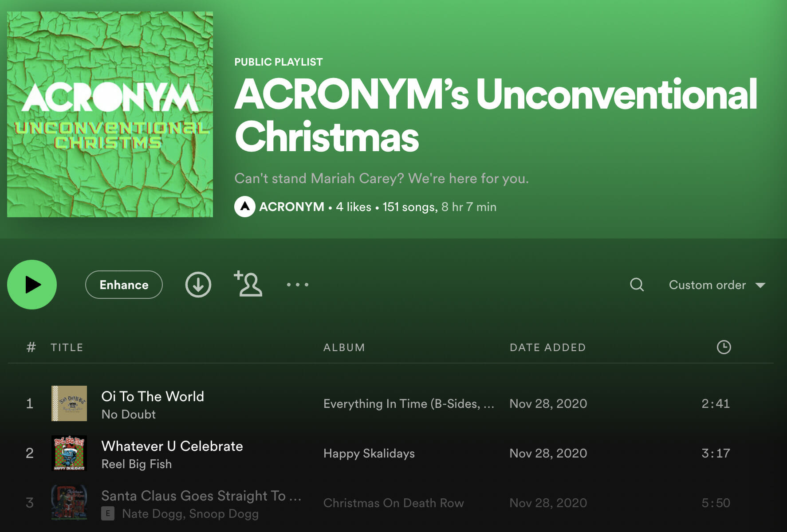Screen dimensions: 787x532
Task: Sort by the TITLE column header
Action: point(67,348)
